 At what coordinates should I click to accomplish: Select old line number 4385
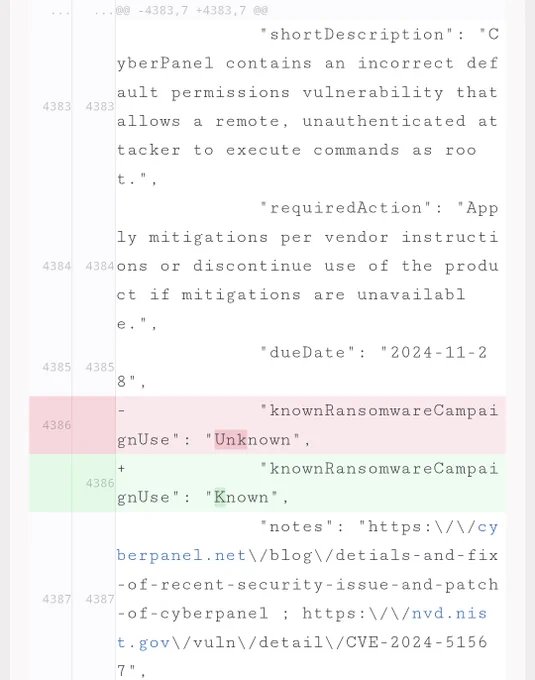tap(56, 367)
